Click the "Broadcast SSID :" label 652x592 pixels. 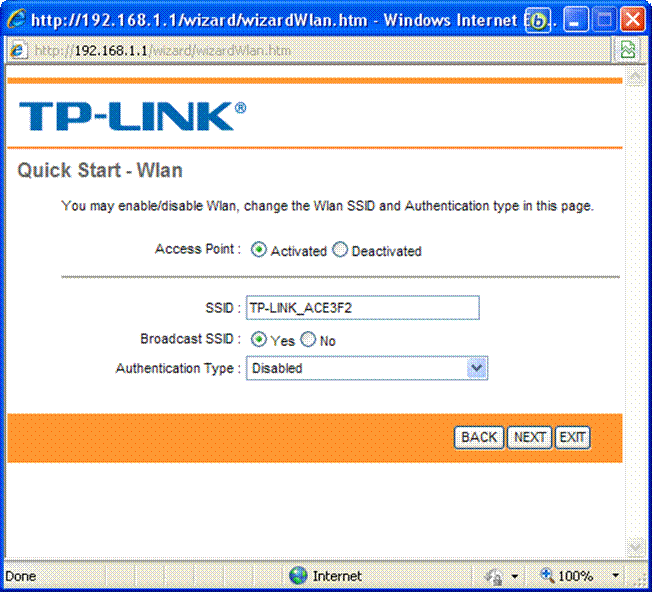[x=190, y=339]
